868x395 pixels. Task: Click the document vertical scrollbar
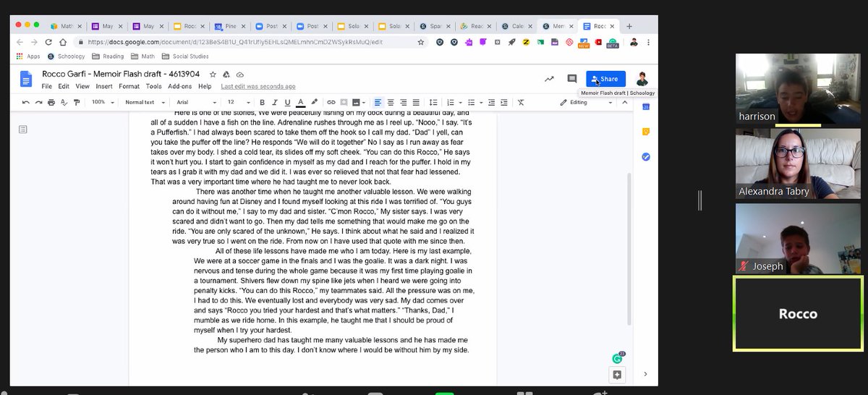(x=630, y=250)
